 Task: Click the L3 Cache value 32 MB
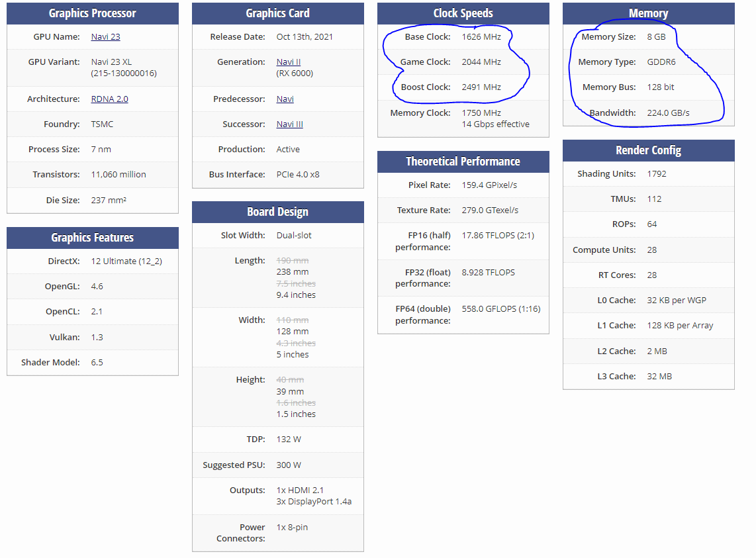659,376
